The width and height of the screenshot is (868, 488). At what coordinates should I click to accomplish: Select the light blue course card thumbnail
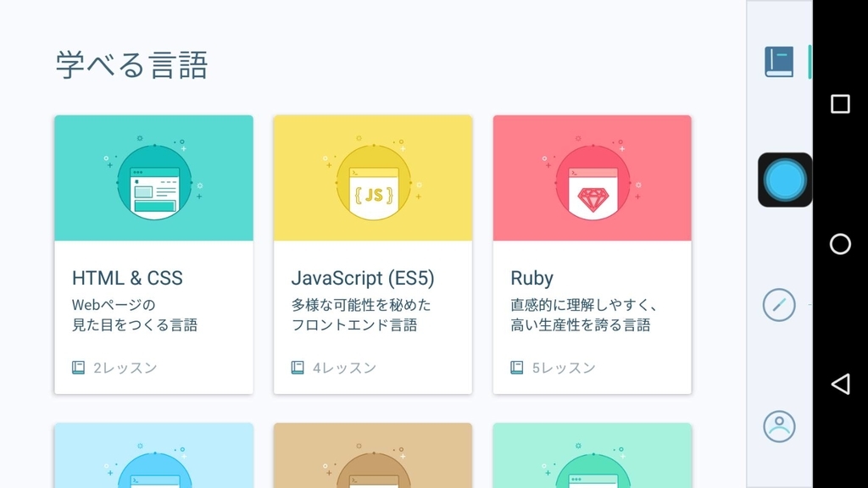click(154, 455)
